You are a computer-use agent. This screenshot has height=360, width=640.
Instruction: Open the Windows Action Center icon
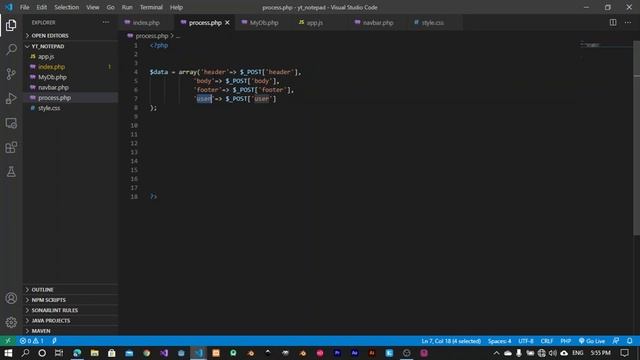click(x=624, y=353)
